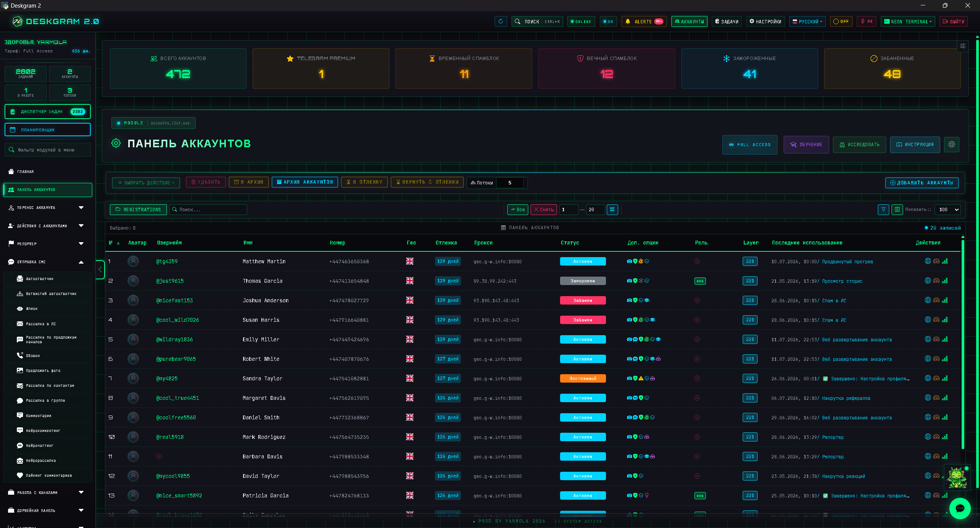980x528 pixels.
Task: Click the filter funnel icon
Action: pos(883,209)
